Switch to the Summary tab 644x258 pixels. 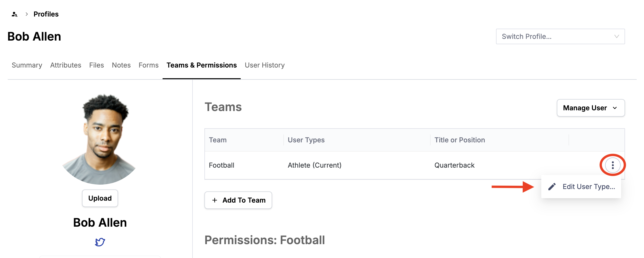[27, 65]
